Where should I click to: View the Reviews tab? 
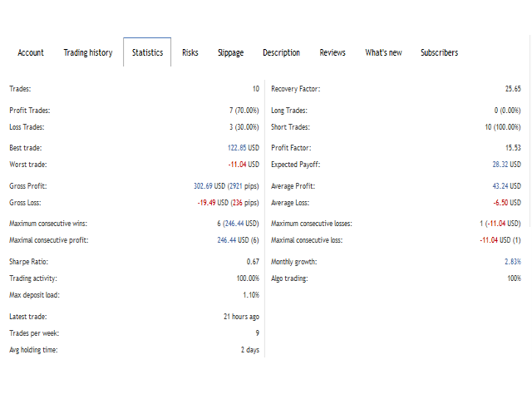[x=332, y=52]
